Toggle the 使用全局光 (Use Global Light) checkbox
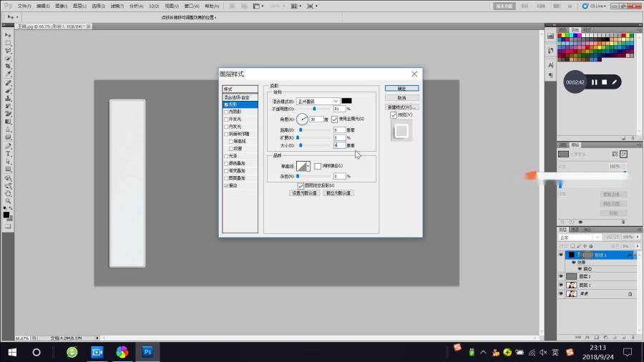644x362 pixels. (x=334, y=119)
